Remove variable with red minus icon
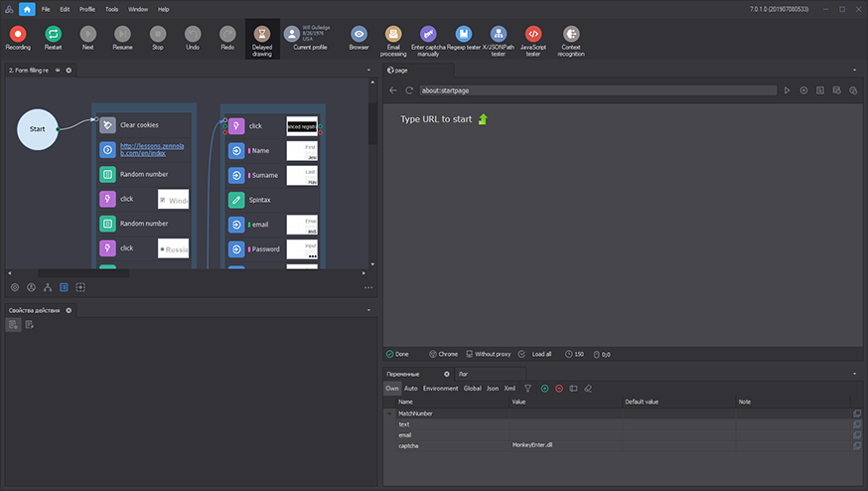 [x=559, y=389]
